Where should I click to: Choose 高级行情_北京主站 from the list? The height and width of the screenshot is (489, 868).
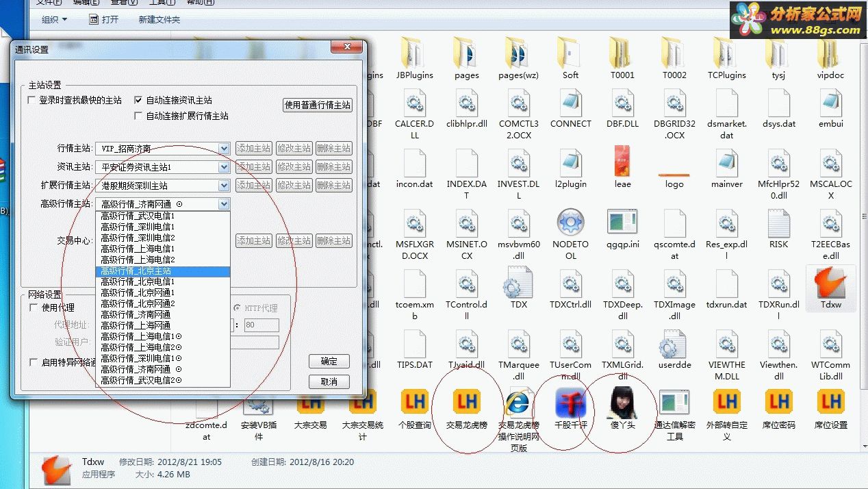point(163,271)
